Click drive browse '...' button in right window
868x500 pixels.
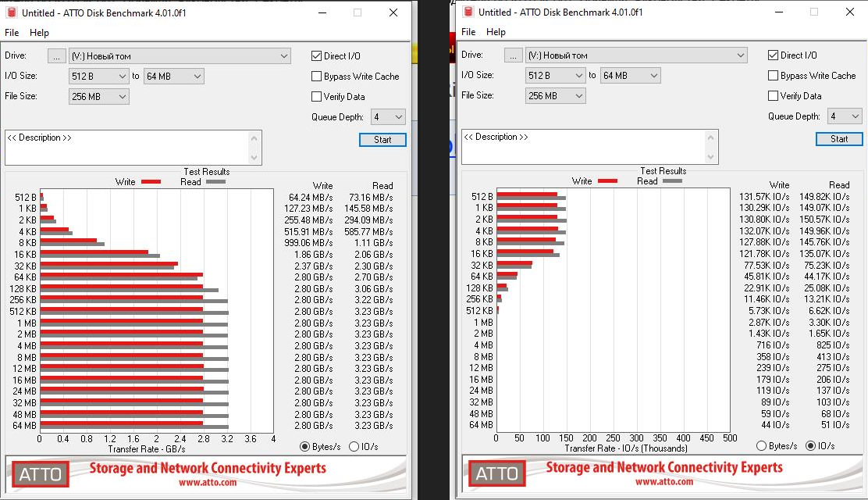click(x=513, y=55)
